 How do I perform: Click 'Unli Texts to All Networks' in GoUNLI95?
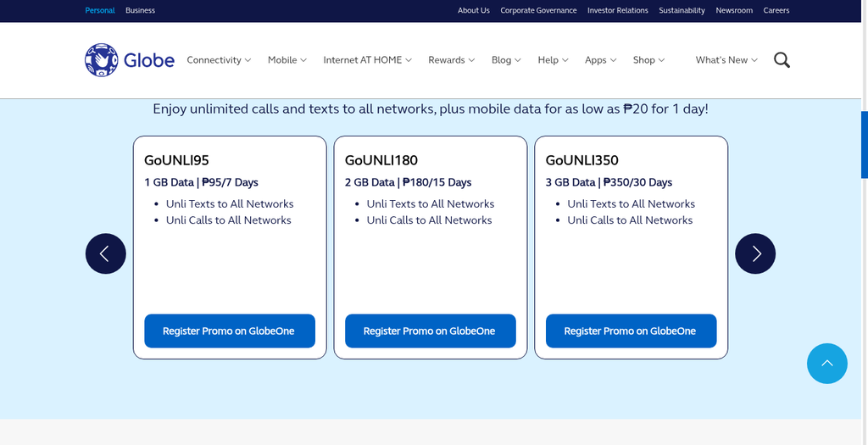coord(230,203)
